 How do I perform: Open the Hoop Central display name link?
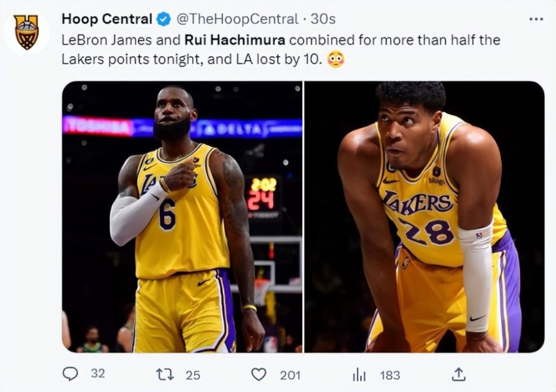[x=106, y=19]
